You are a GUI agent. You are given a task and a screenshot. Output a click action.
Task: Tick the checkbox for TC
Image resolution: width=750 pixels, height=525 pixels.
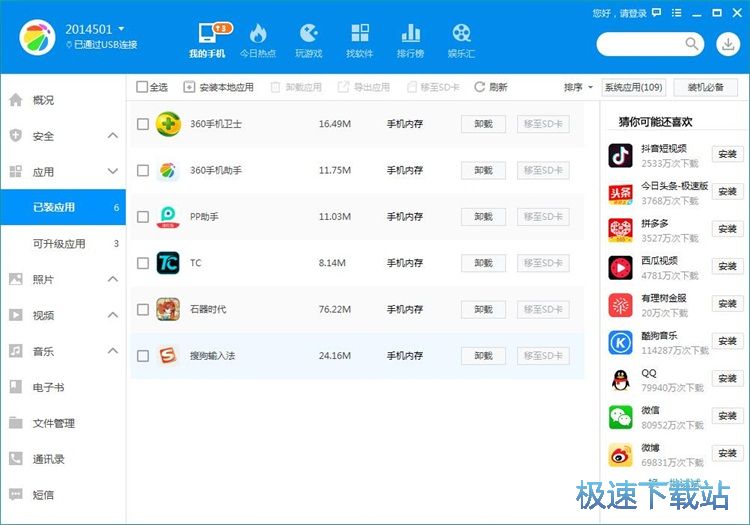(143, 263)
